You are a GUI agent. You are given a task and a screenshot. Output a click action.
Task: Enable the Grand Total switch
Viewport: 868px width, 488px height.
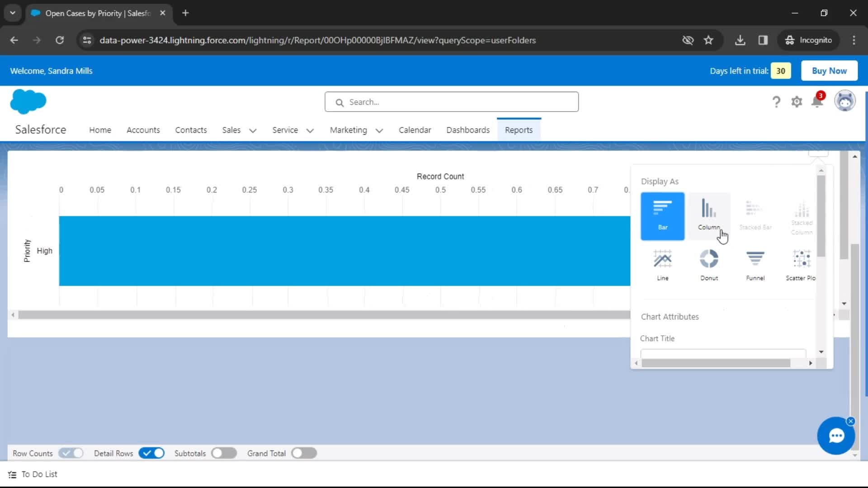[304, 453]
